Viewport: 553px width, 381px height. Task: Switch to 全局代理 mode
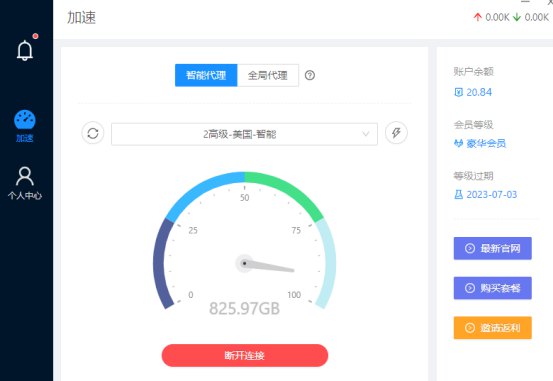tap(268, 75)
